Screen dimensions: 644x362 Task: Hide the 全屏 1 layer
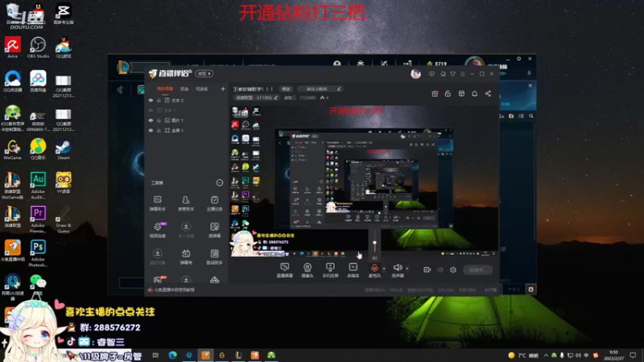tap(151, 130)
